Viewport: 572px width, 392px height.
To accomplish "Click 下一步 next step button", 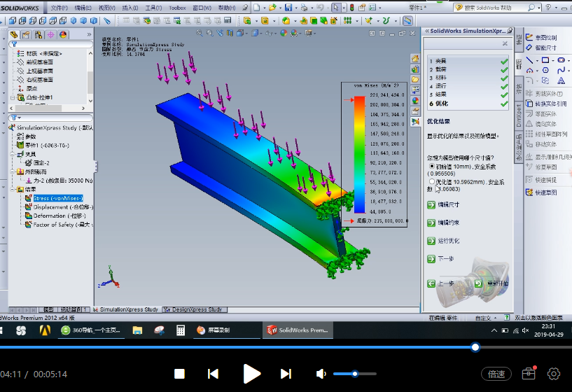I will point(440,258).
